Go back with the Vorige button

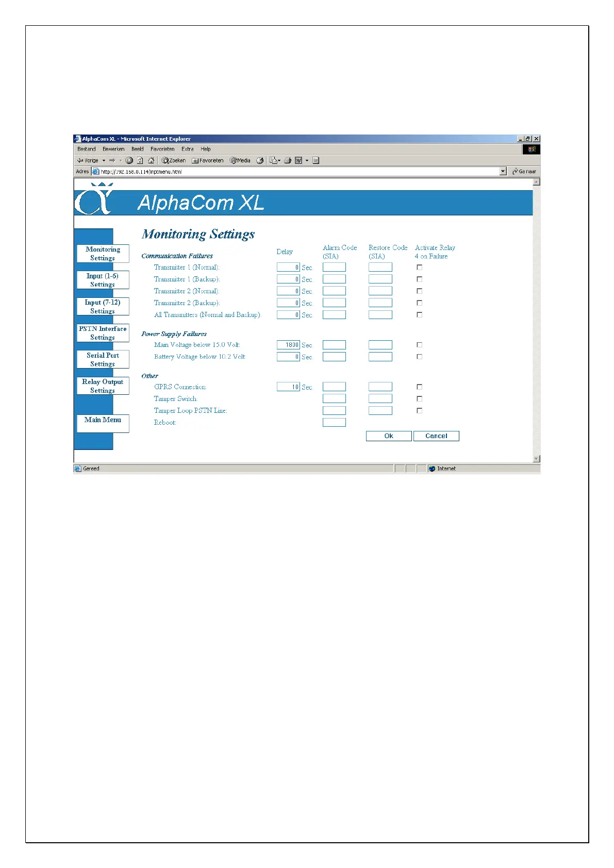pos(88,160)
